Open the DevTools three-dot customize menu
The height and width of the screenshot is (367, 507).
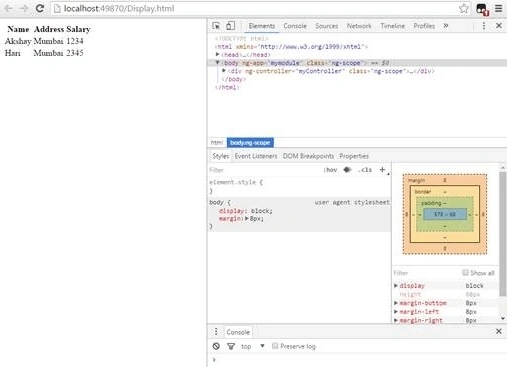click(x=484, y=26)
